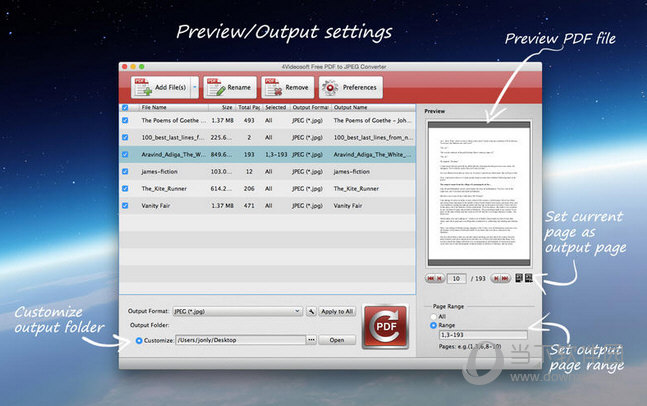Click the Rename toolbar button
The image size is (647, 406).
[x=230, y=87]
